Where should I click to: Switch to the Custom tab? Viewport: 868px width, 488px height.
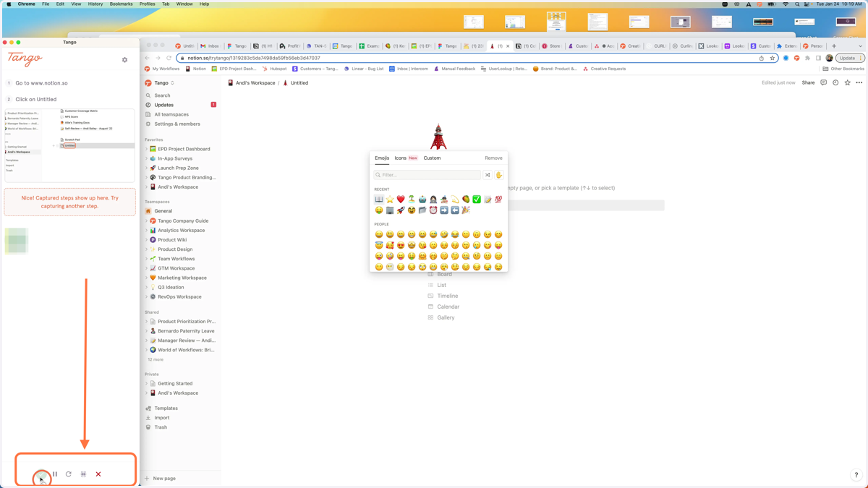(432, 158)
